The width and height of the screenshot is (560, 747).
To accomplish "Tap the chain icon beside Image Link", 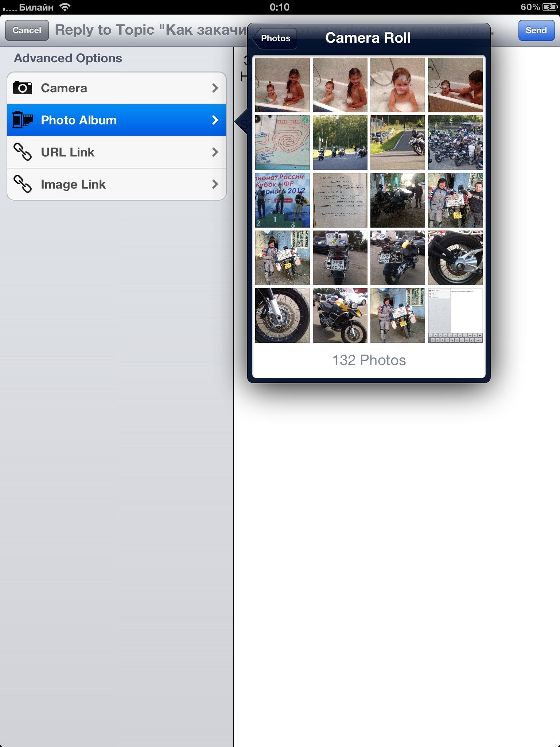I will click(x=22, y=184).
